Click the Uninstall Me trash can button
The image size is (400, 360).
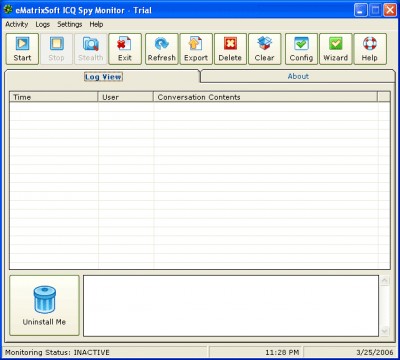click(x=44, y=305)
